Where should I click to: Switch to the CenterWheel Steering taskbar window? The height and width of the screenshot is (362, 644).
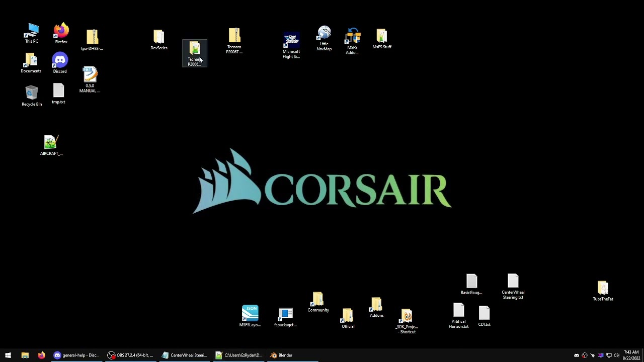click(185, 355)
